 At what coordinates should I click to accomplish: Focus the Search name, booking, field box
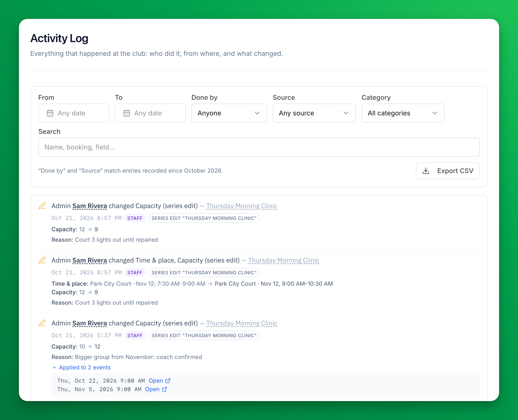coord(259,147)
